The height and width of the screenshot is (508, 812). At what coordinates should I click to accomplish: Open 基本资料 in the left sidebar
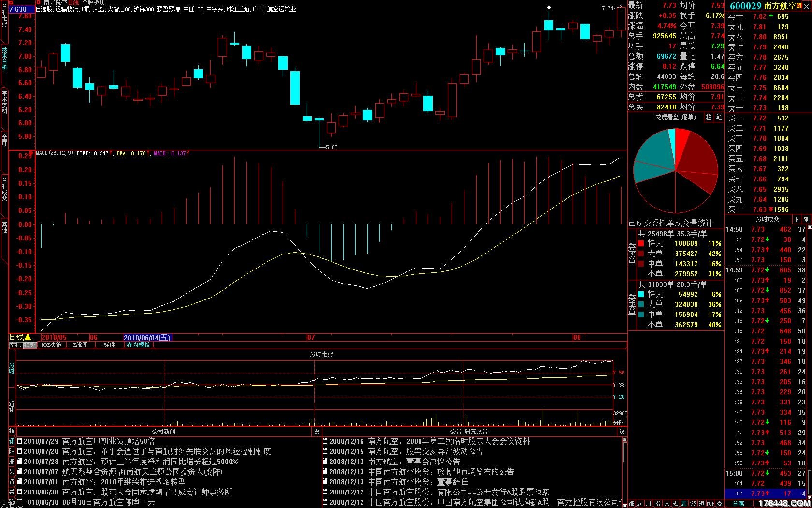(x=4, y=102)
